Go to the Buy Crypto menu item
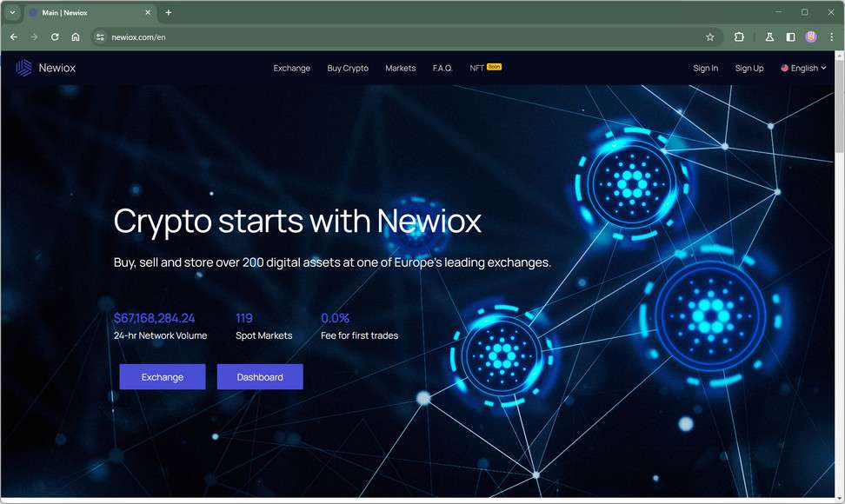 pyautogui.click(x=348, y=69)
